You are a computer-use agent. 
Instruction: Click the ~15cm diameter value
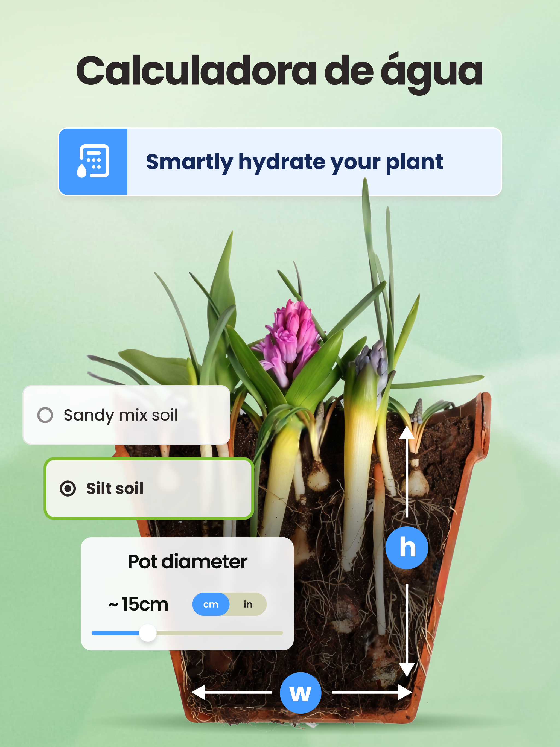point(138,604)
